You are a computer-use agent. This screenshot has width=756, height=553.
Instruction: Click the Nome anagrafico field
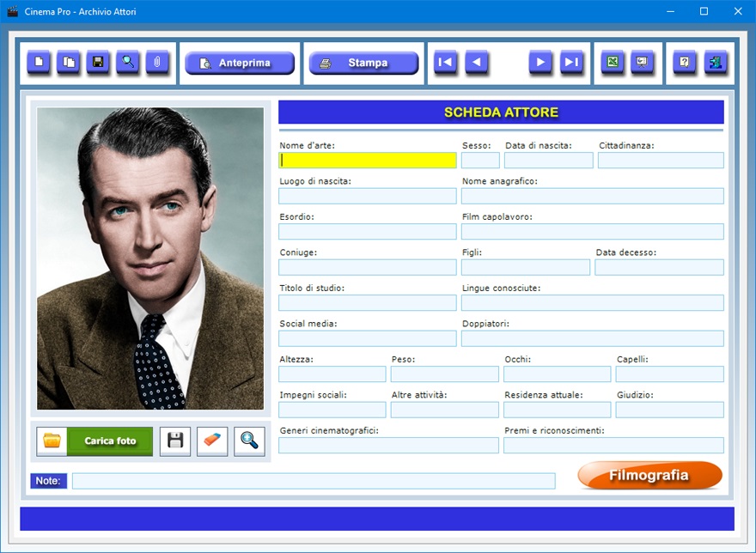pos(593,196)
